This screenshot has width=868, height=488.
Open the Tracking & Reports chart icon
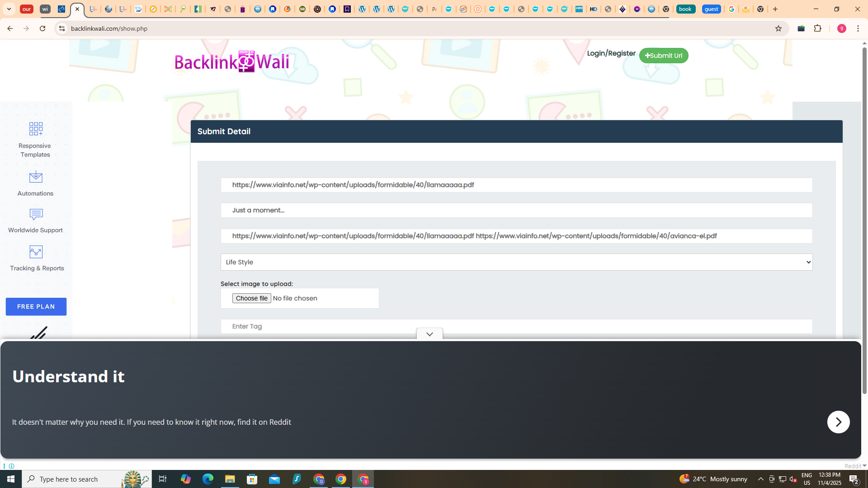point(36,252)
